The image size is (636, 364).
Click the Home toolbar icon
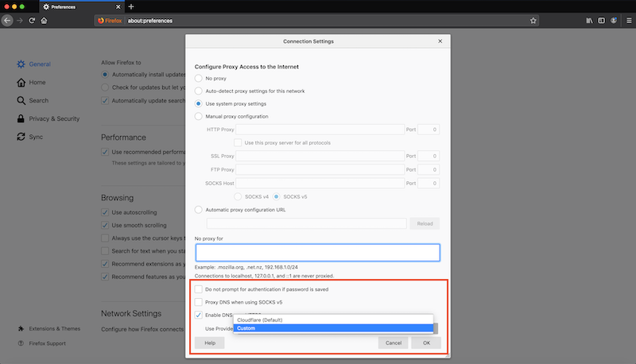(45, 20)
